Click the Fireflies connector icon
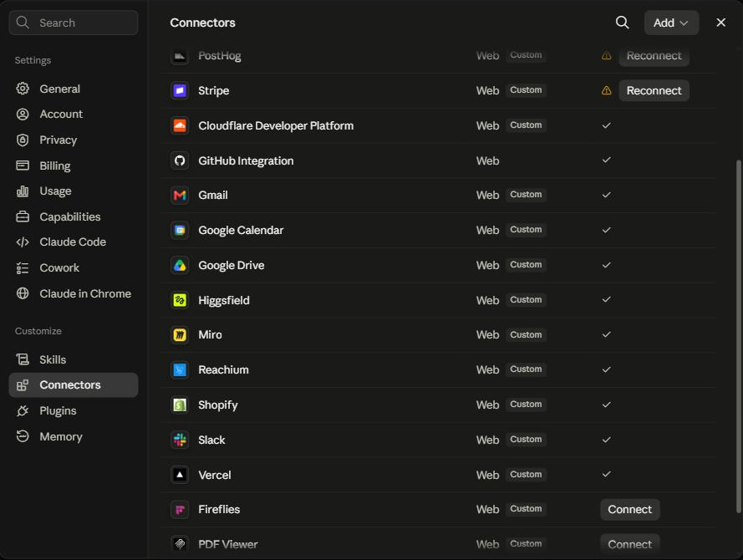The width and height of the screenshot is (743, 560). [180, 510]
